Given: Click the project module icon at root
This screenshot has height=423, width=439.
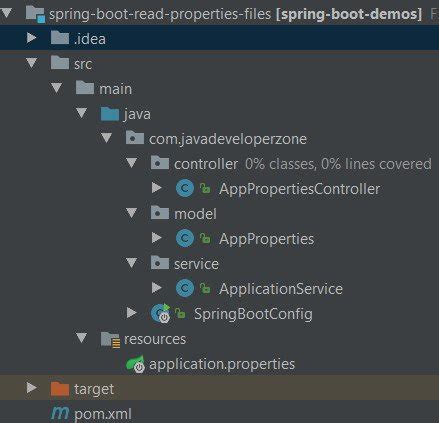Looking at the screenshot, I should pos(35,14).
